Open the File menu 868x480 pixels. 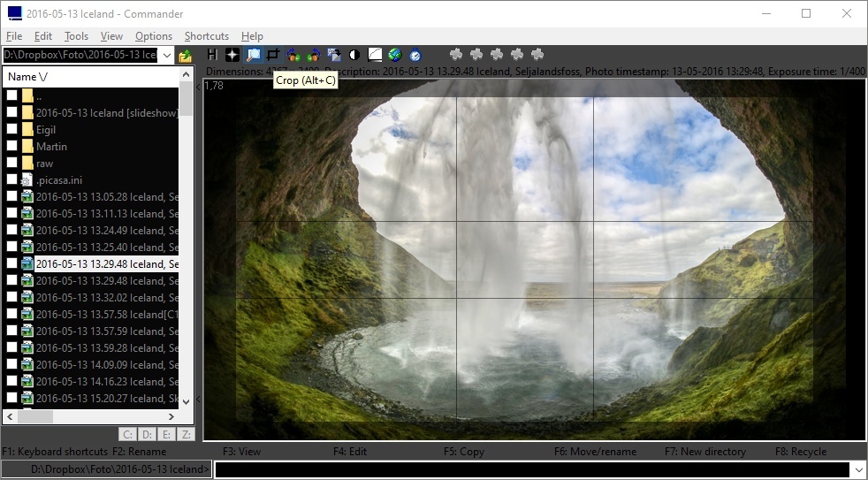pyautogui.click(x=14, y=36)
